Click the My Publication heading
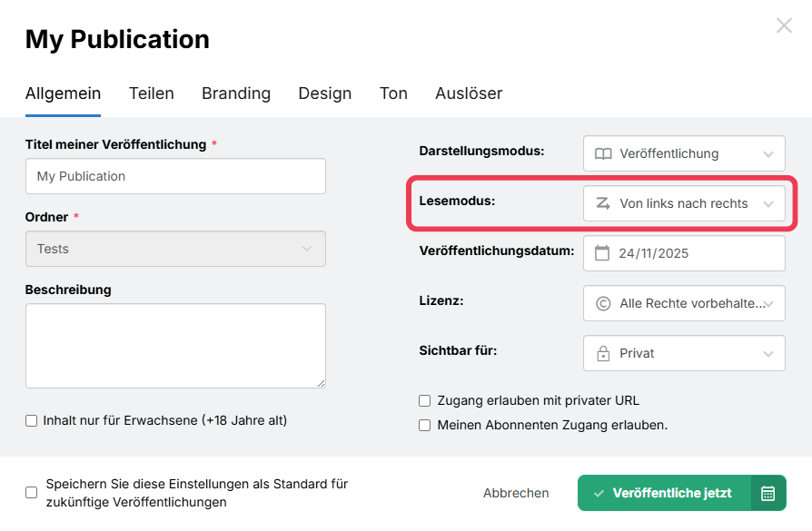 (117, 39)
